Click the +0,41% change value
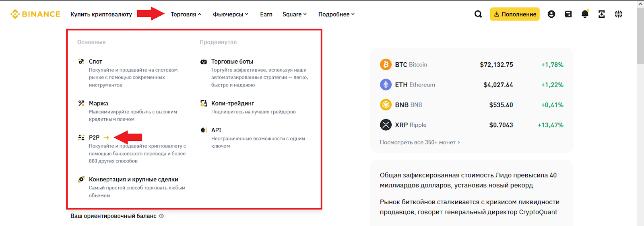The image size is (644, 226). click(x=552, y=105)
